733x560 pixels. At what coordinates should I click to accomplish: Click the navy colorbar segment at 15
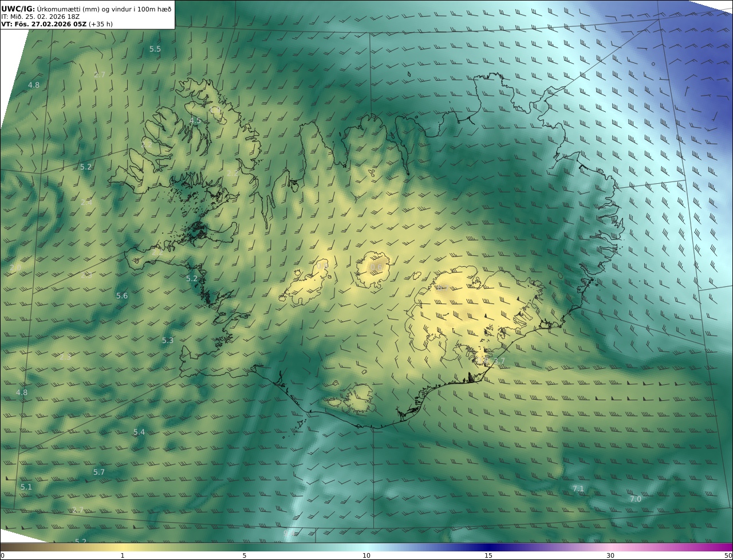(488, 547)
